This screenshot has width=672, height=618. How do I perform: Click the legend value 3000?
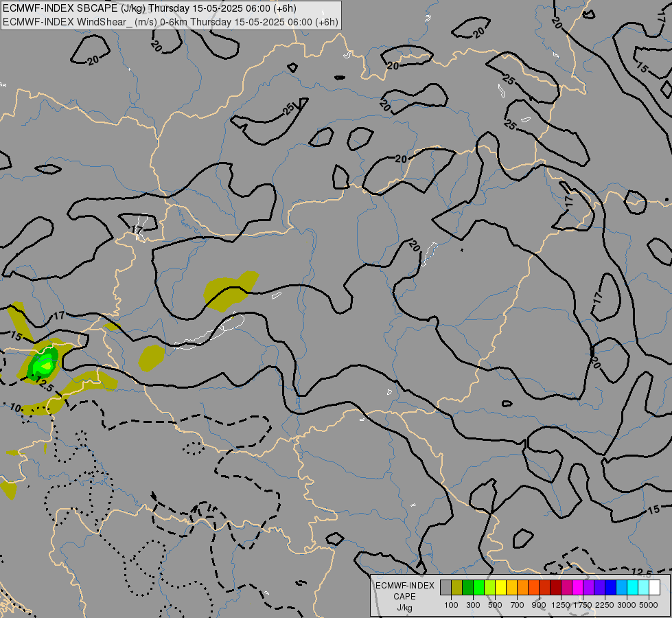point(627,605)
